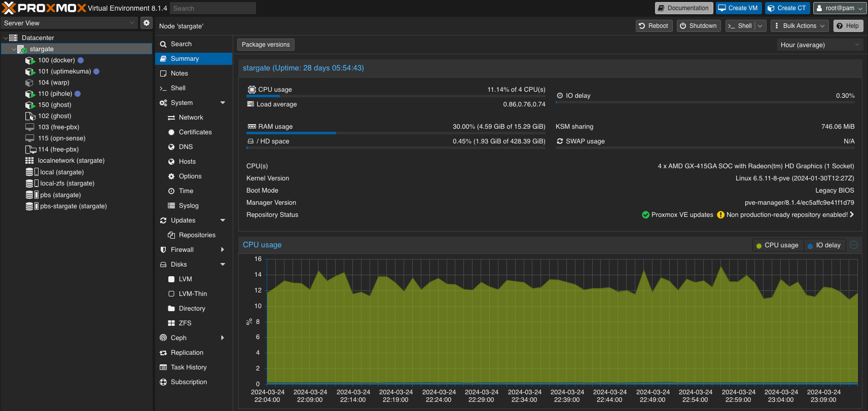Click the RAM usage progress bar

[395, 133]
